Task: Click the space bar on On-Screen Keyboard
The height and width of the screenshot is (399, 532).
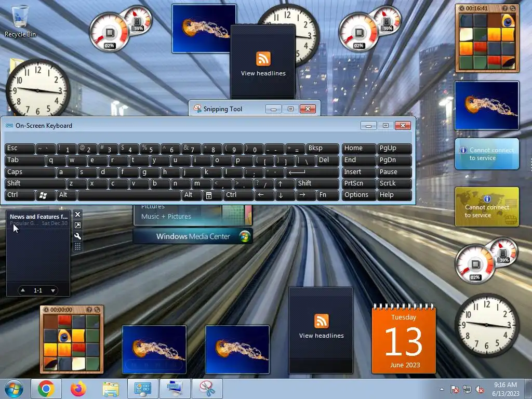Action: click(x=129, y=195)
